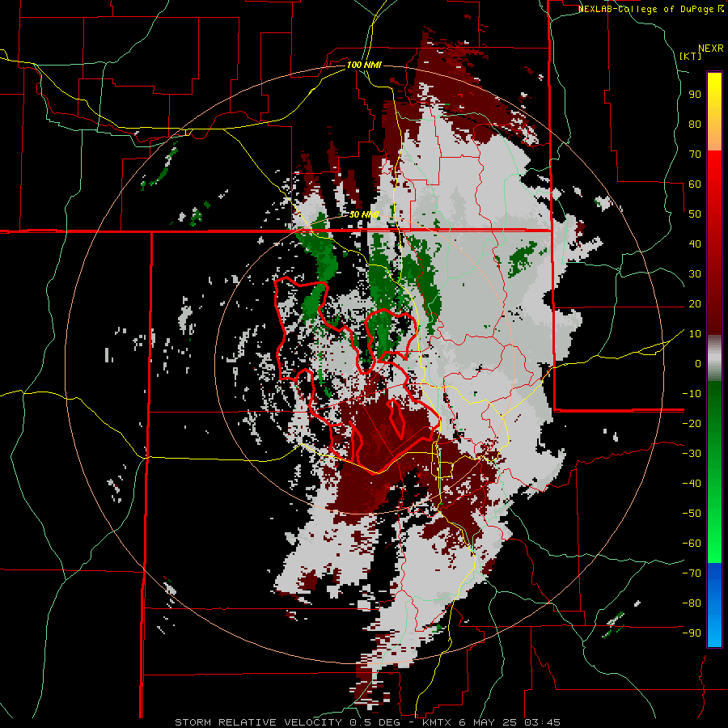Pick the blue segment of the color bar
This screenshot has width=728, height=728.
714,604
